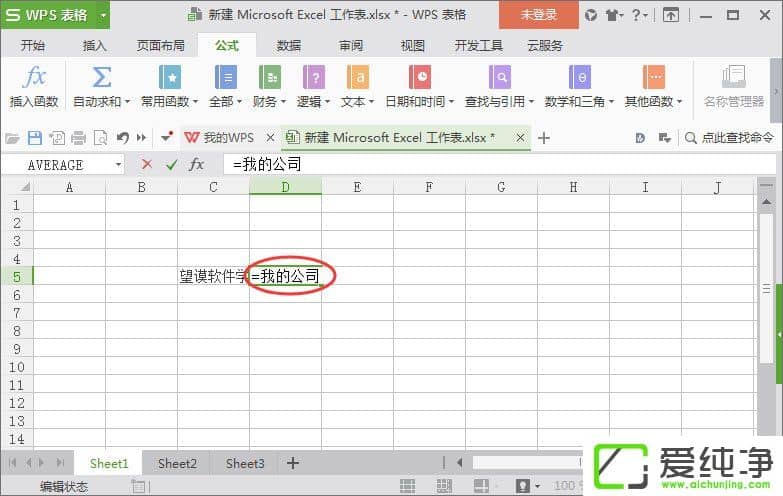Open the 查找与引用 functions dropdown
783x496 pixels.
tap(499, 101)
